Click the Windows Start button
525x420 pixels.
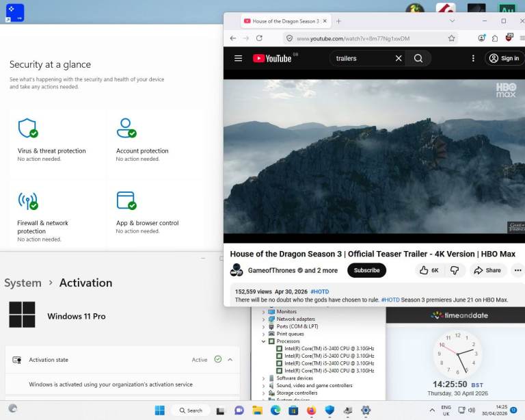tap(160, 410)
